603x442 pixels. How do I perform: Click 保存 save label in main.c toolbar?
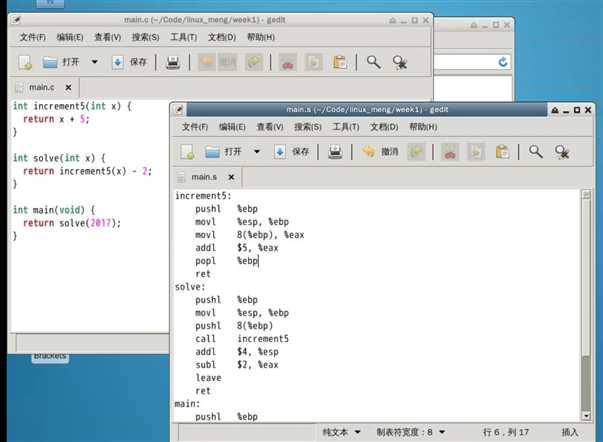[138, 62]
